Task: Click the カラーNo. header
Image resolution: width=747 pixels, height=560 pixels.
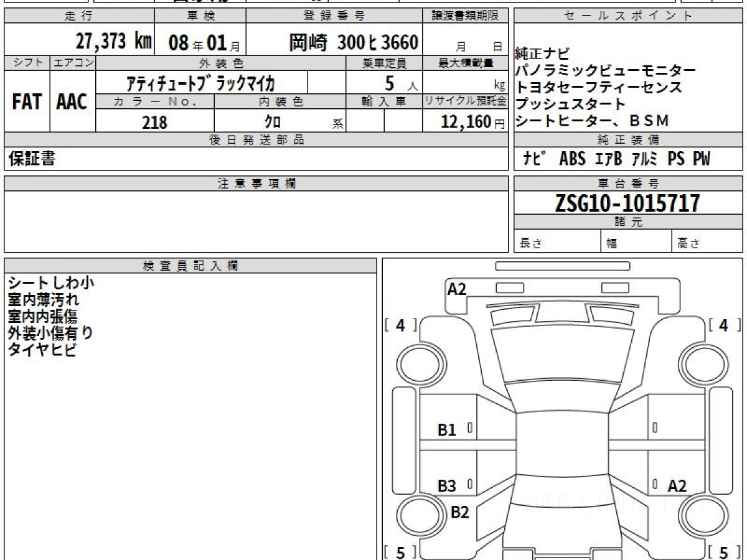Action: tap(155, 101)
